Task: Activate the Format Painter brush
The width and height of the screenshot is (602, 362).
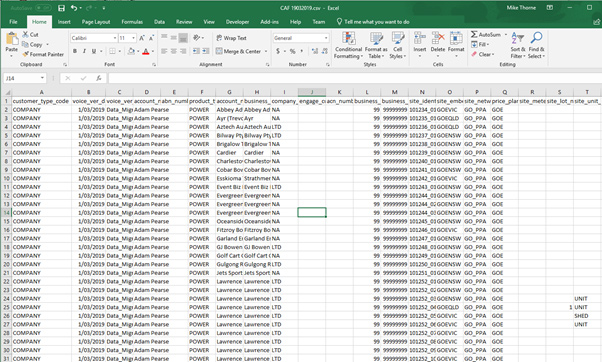Action: pyautogui.click(x=25, y=54)
